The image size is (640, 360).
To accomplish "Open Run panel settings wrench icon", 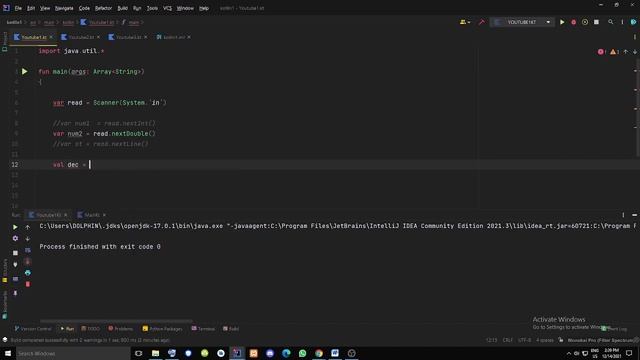I will tap(15, 238).
